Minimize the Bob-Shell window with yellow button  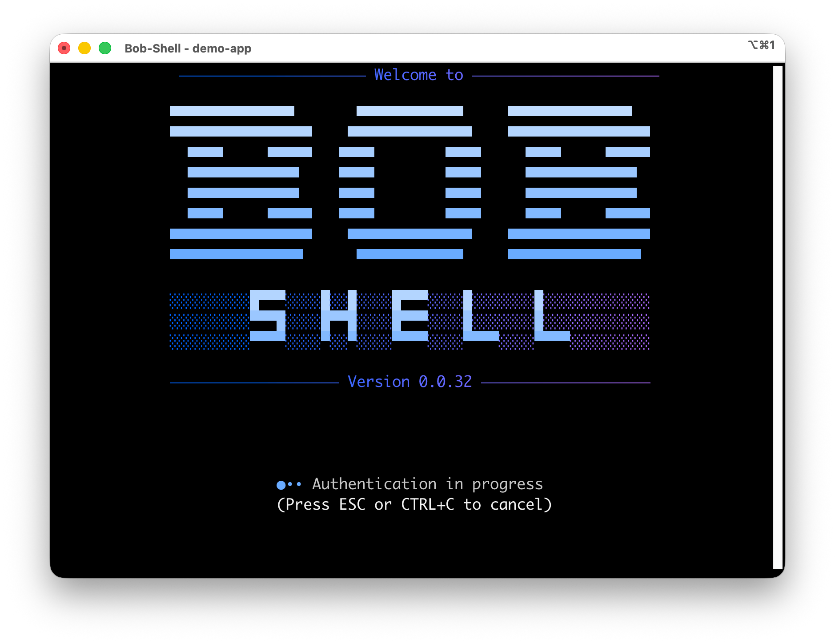tap(84, 48)
